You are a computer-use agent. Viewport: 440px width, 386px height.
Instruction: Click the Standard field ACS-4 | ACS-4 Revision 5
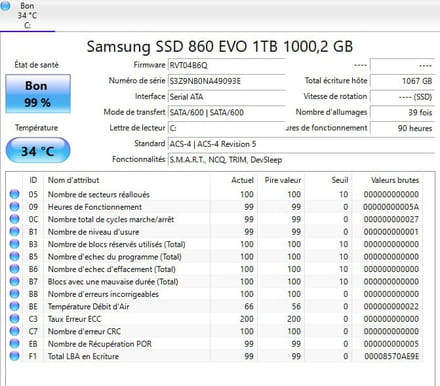[301, 144]
